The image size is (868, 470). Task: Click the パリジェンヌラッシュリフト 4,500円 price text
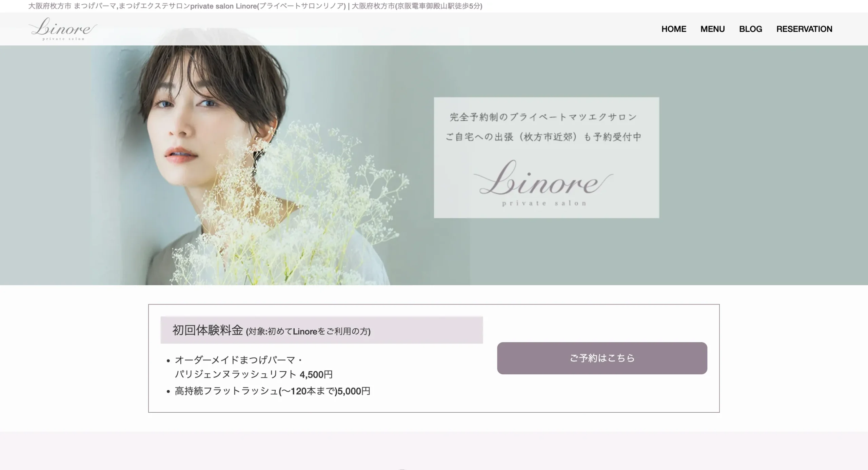pyautogui.click(x=254, y=375)
